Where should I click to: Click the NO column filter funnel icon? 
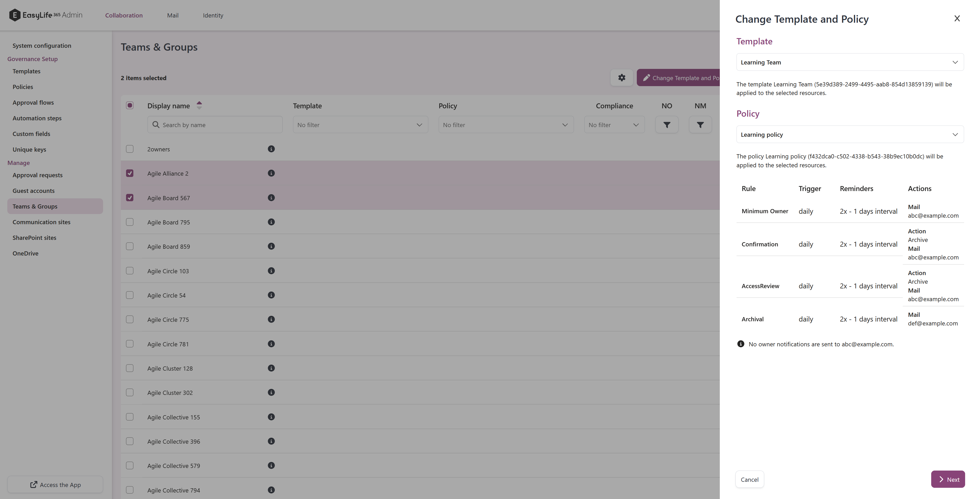pyautogui.click(x=667, y=125)
